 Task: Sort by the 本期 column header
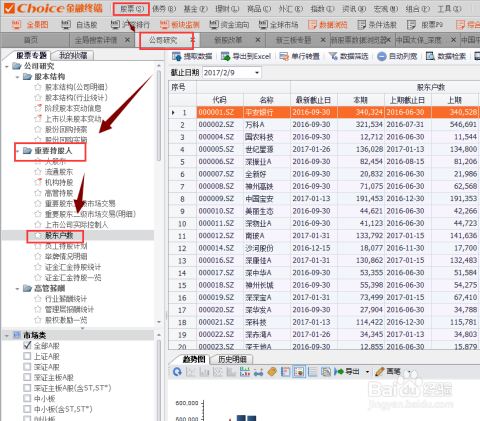[x=361, y=100]
